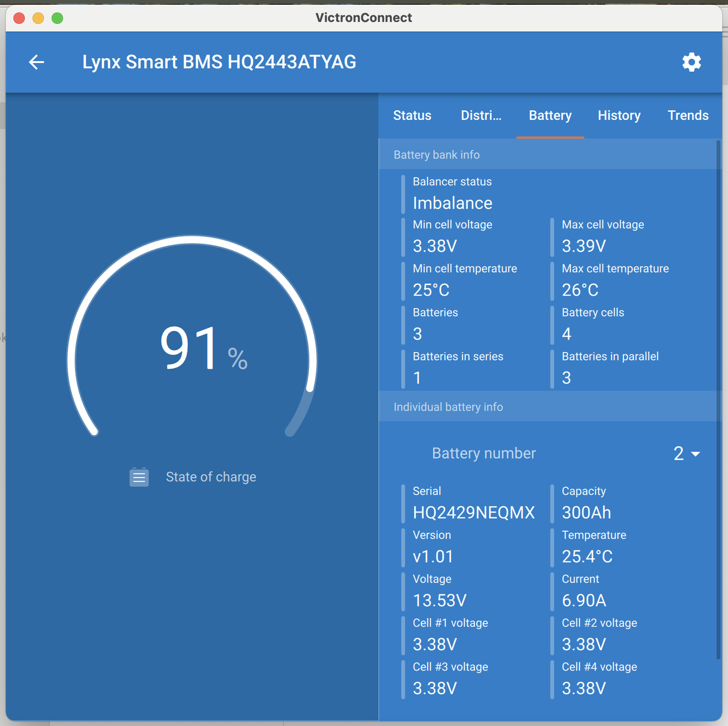
Task: Click the Cell #4 voltage label
Action: 600,667
